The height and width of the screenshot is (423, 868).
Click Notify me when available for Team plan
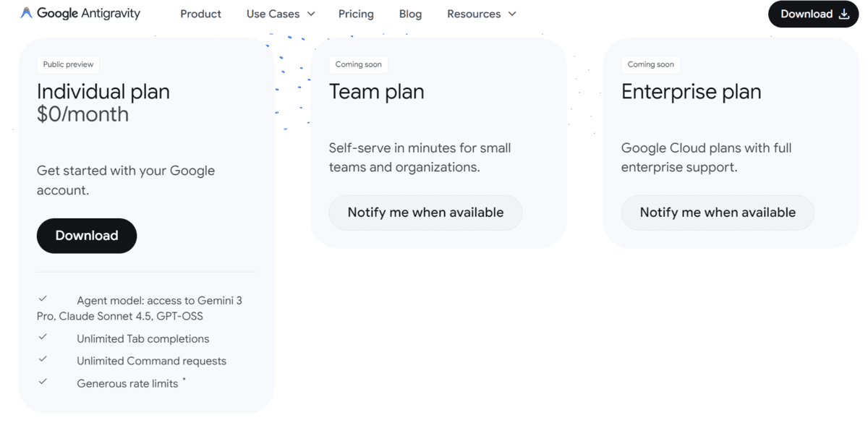point(425,213)
